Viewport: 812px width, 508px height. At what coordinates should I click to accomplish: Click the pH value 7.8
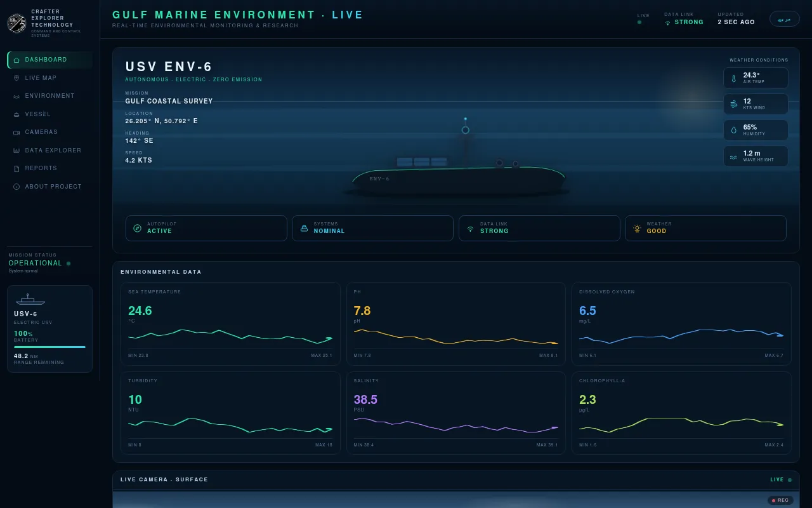[x=362, y=311]
